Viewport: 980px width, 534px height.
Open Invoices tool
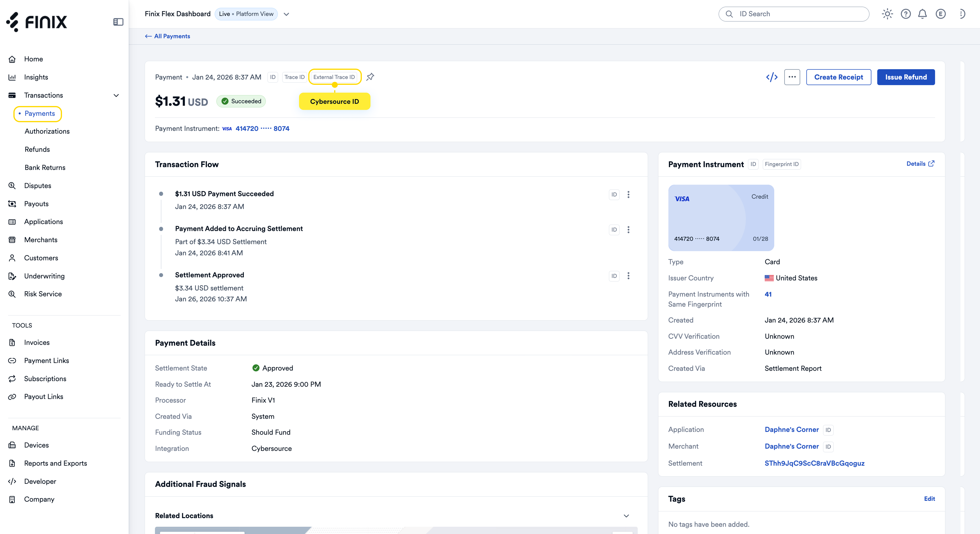[37, 343]
